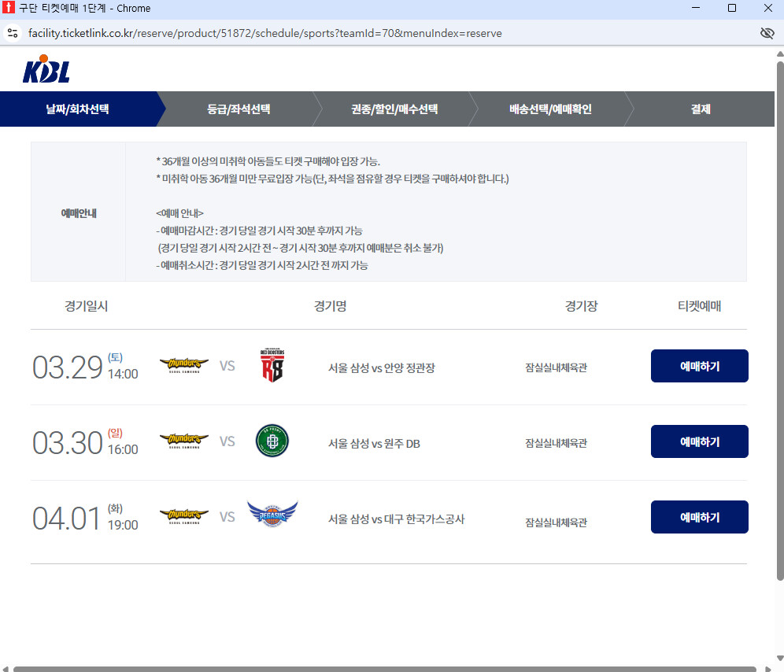Click the eye icon at the address bar's right
This screenshot has height=672, width=784.
point(767,33)
